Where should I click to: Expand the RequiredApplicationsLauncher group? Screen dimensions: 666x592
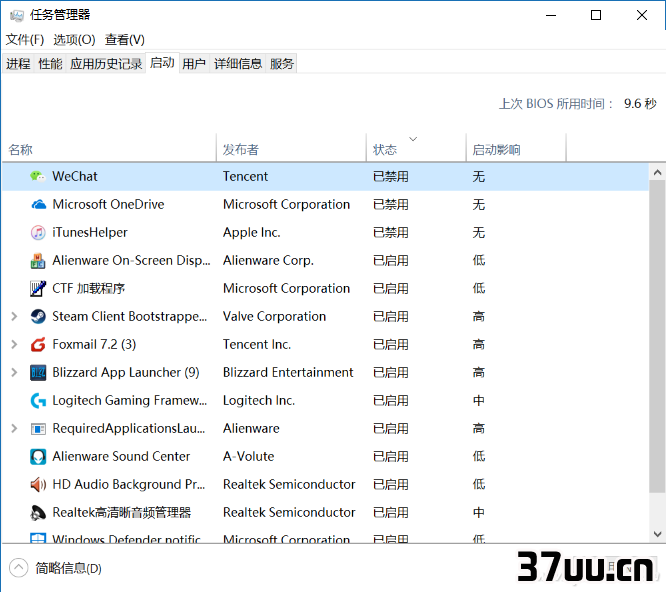14,428
